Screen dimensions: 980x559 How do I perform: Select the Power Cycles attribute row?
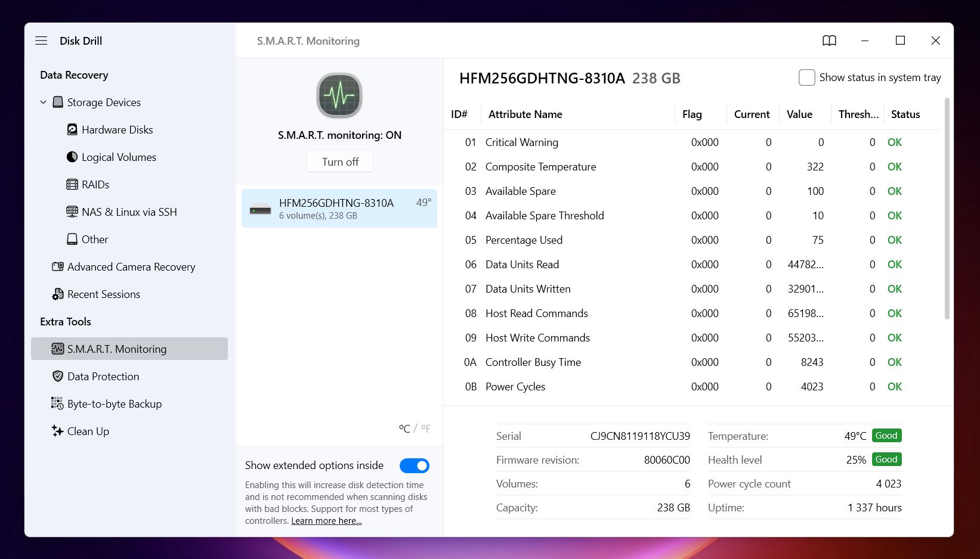(693, 387)
